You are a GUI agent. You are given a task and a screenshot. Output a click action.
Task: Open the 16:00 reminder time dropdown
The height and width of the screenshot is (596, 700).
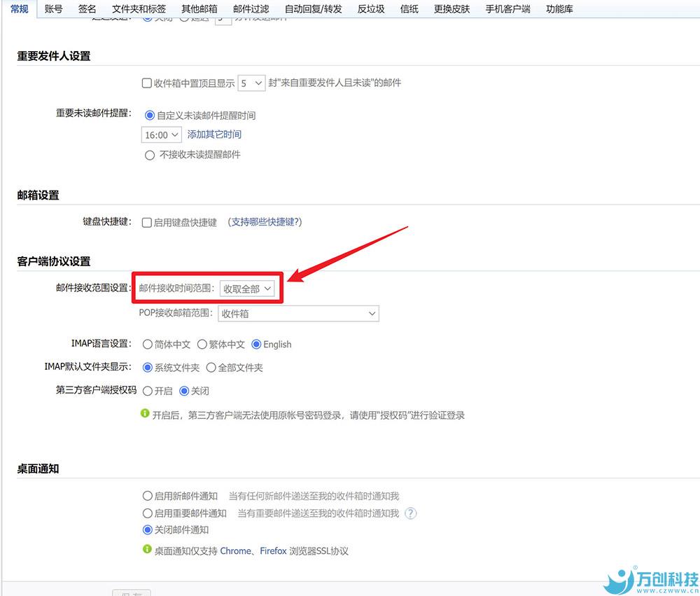pos(161,134)
